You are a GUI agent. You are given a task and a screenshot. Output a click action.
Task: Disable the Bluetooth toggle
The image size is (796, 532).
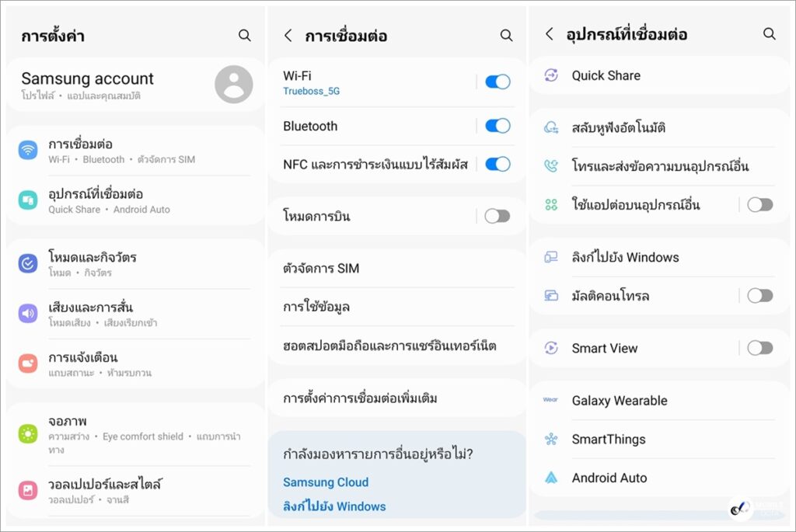pyautogui.click(x=497, y=126)
